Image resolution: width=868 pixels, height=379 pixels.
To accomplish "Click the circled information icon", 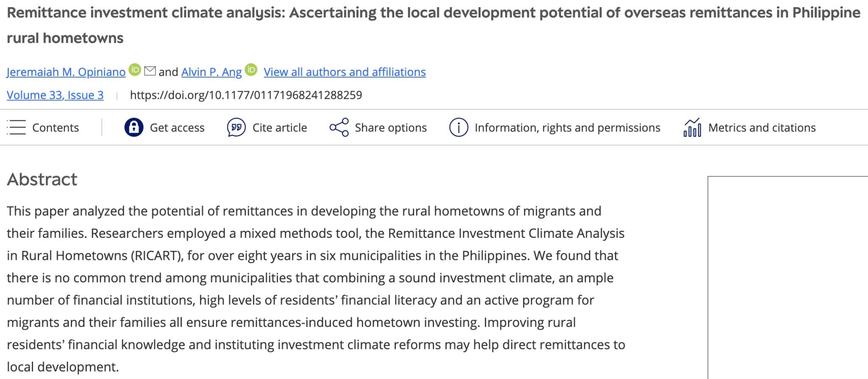I will (x=459, y=127).
